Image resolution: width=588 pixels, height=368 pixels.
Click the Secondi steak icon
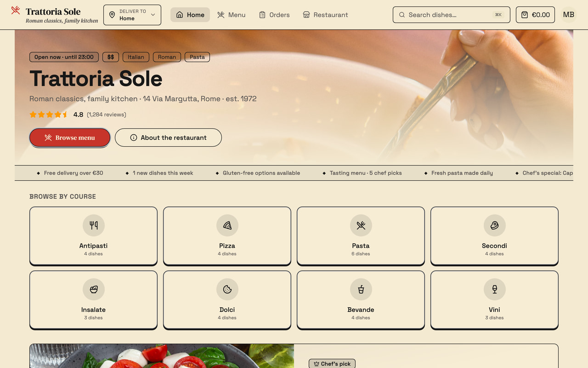[495, 225]
